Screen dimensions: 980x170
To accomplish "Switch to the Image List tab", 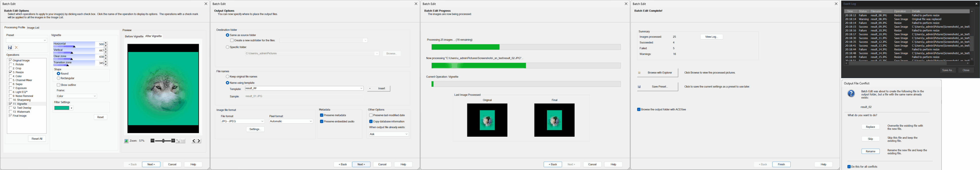I will click(x=33, y=28).
